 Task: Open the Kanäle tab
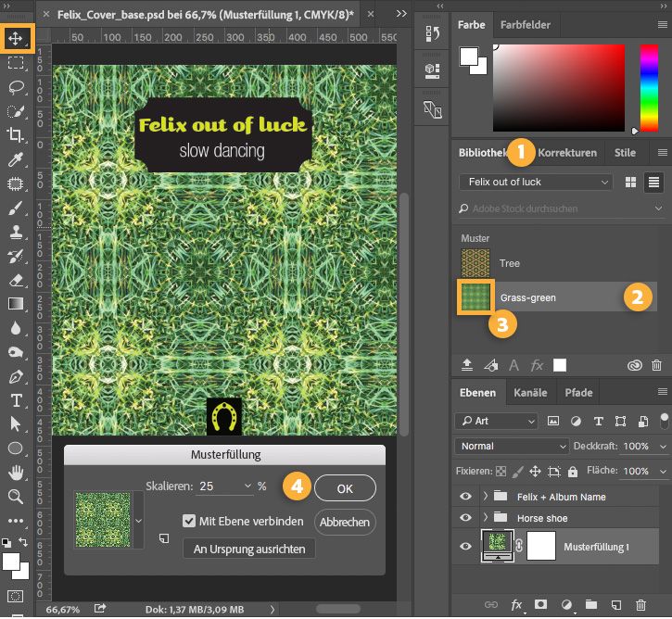[530, 393]
